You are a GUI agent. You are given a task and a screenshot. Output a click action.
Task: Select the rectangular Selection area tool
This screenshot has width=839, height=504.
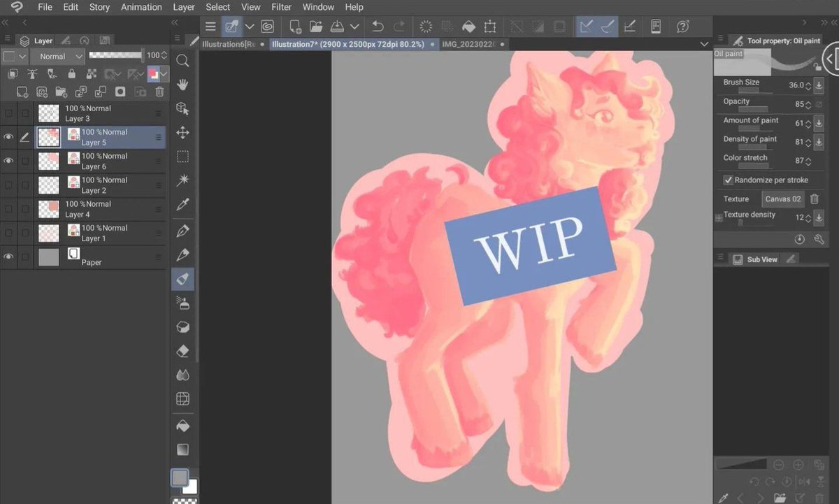click(182, 157)
